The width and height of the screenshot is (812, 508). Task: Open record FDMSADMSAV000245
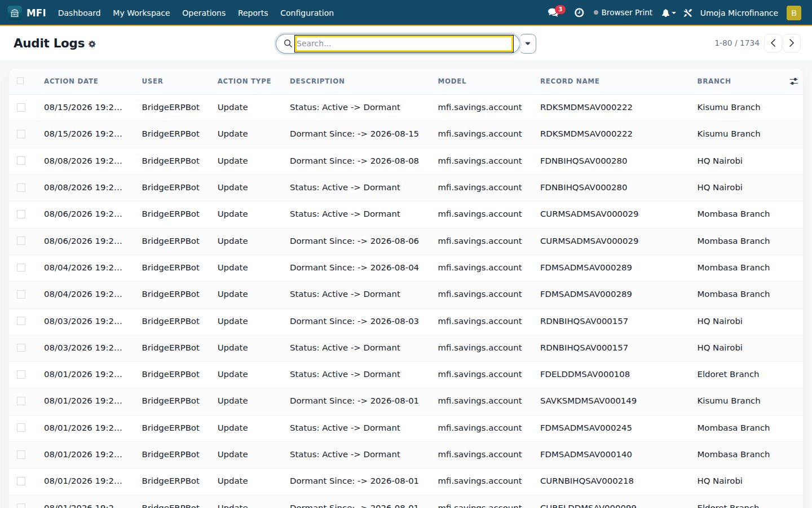point(586,428)
